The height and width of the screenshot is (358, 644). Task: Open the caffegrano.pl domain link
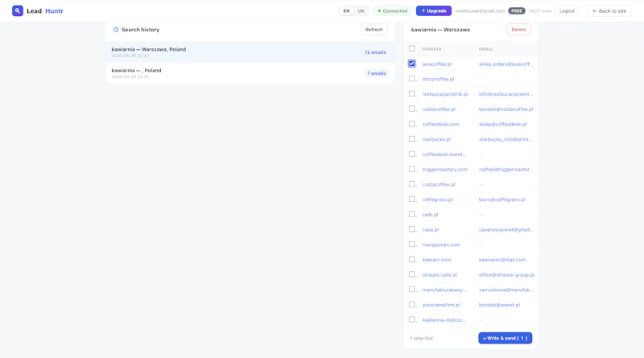[x=437, y=200]
